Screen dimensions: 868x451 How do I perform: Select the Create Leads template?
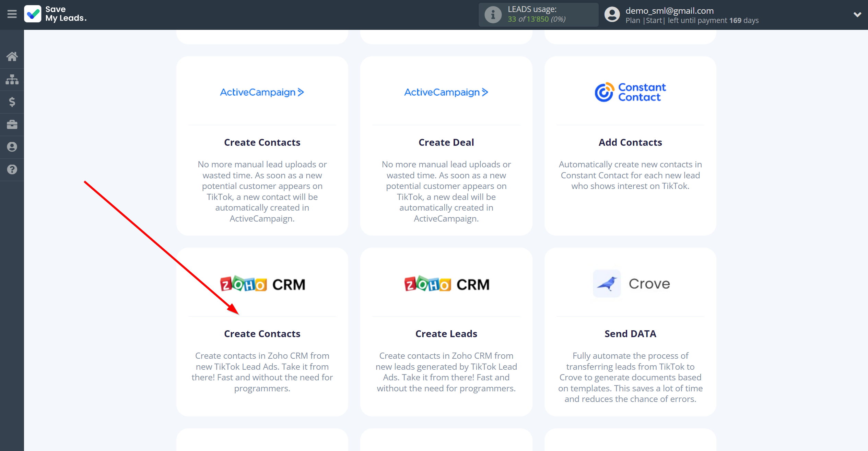(x=446, y=334)
